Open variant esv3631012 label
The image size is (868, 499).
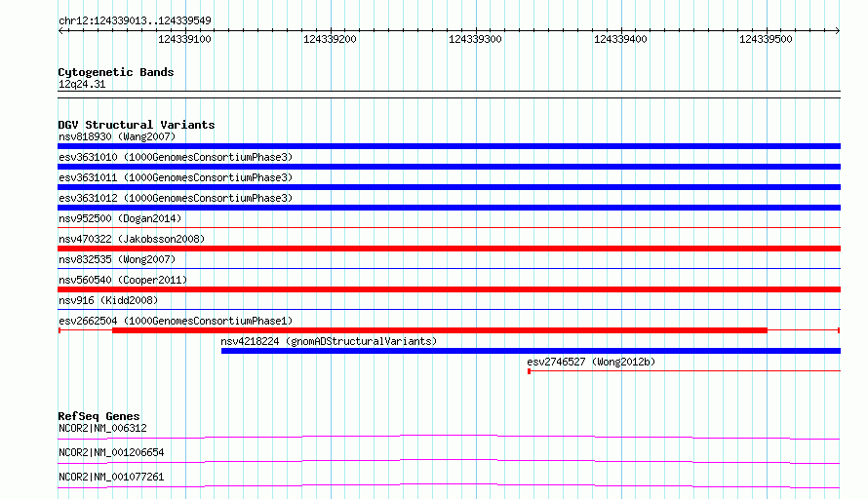tap(176, 198)
